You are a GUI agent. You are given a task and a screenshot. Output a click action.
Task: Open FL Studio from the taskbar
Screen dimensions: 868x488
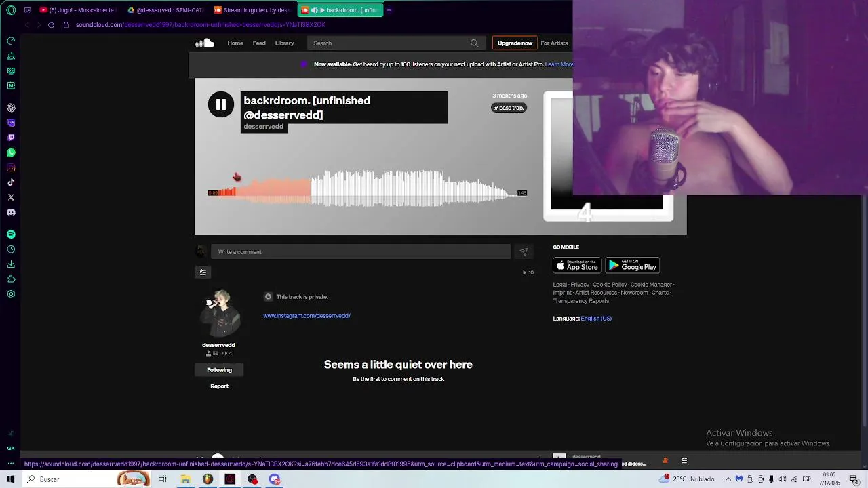[x=208, y=479]
